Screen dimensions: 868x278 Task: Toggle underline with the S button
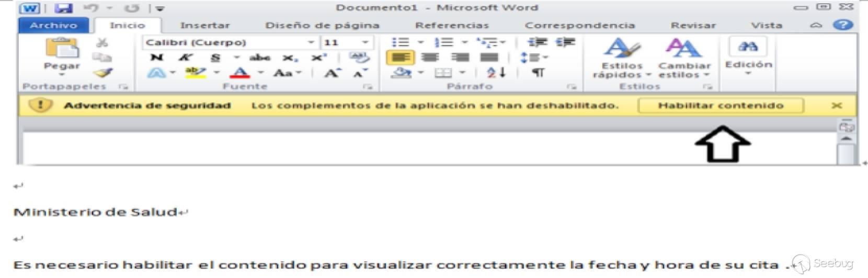pyautogui.click(x=215, y=57)
